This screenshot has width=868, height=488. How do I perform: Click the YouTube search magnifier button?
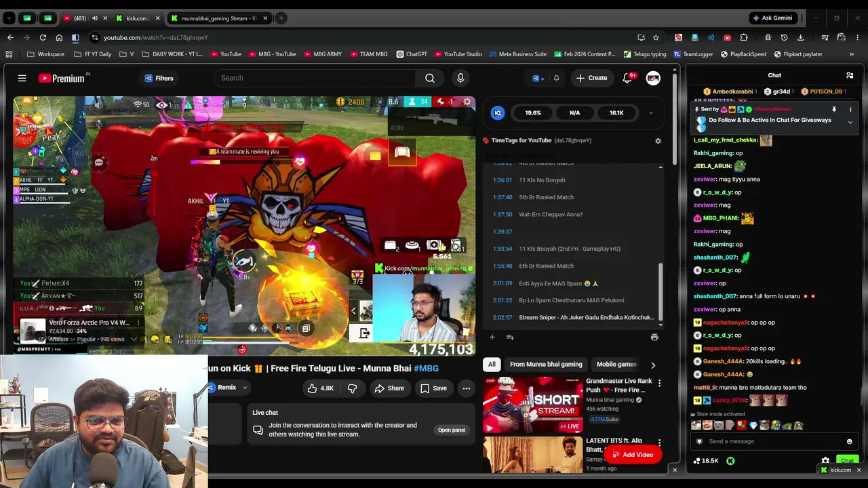tap(430, 78)
